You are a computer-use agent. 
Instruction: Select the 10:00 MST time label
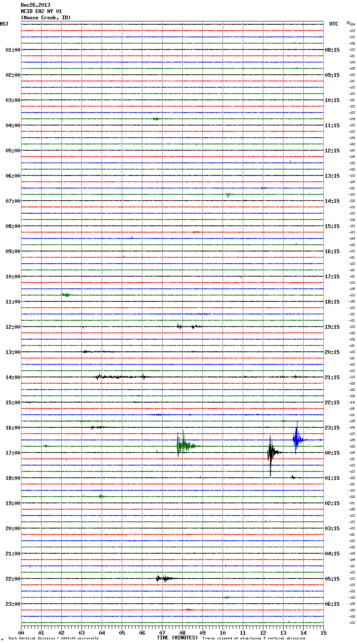click(x=13, y=277)
